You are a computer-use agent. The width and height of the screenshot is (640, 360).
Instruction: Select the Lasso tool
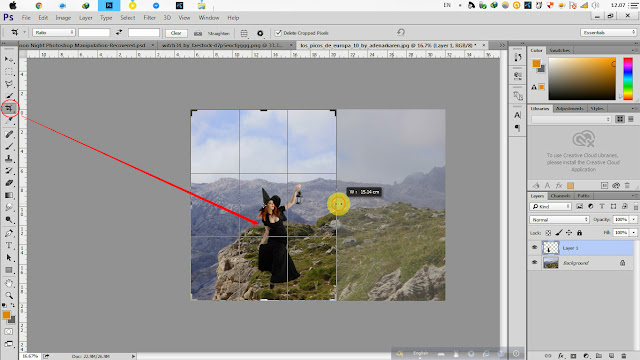(9, 84)
